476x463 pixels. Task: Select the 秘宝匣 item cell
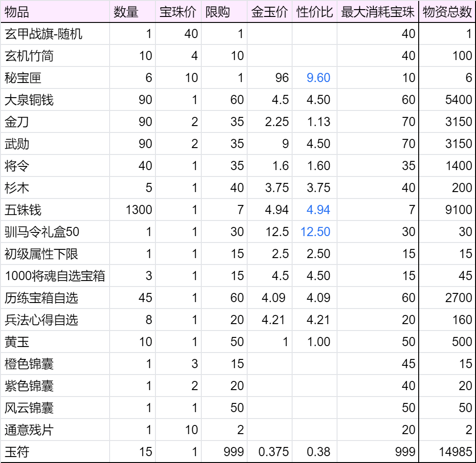(x=55, y=77)
